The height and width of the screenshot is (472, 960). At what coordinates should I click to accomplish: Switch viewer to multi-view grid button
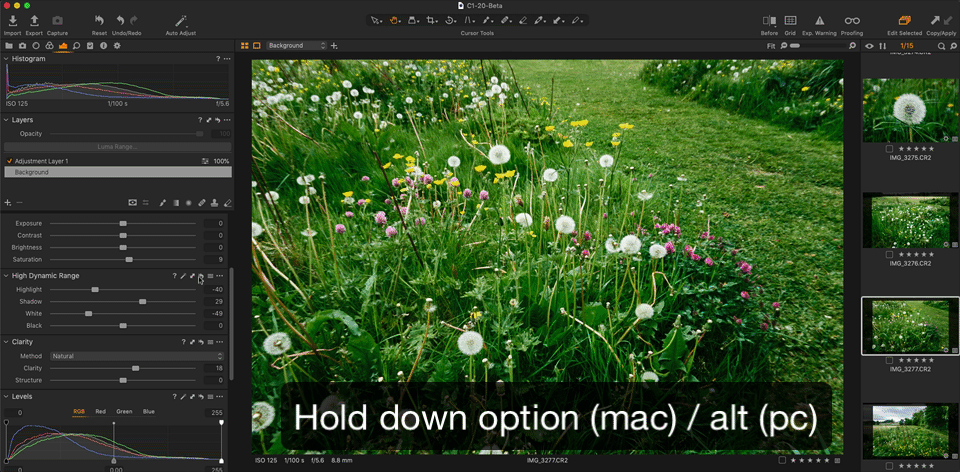point(245,45)
